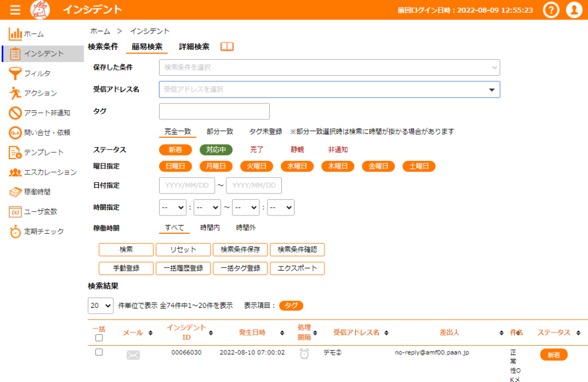
Task: Click the 検索条件保存 button
Action: [x=240, y=249]
